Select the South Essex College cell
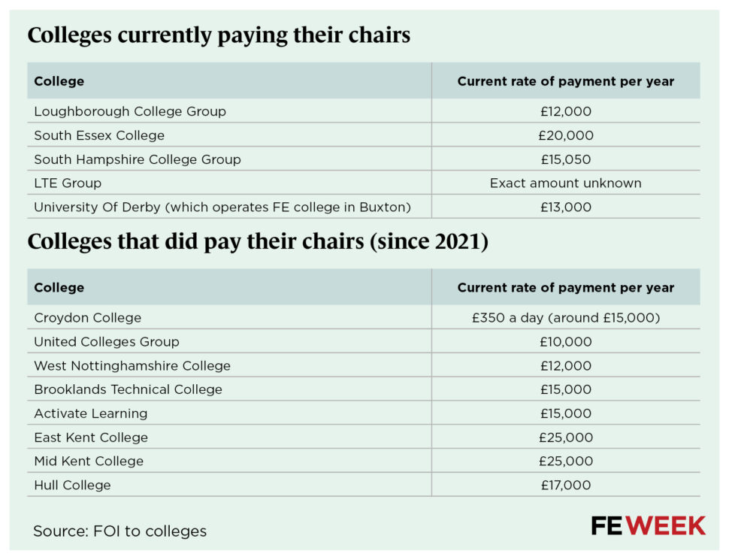Screen dimensions: 729x560 click(99, 135)
